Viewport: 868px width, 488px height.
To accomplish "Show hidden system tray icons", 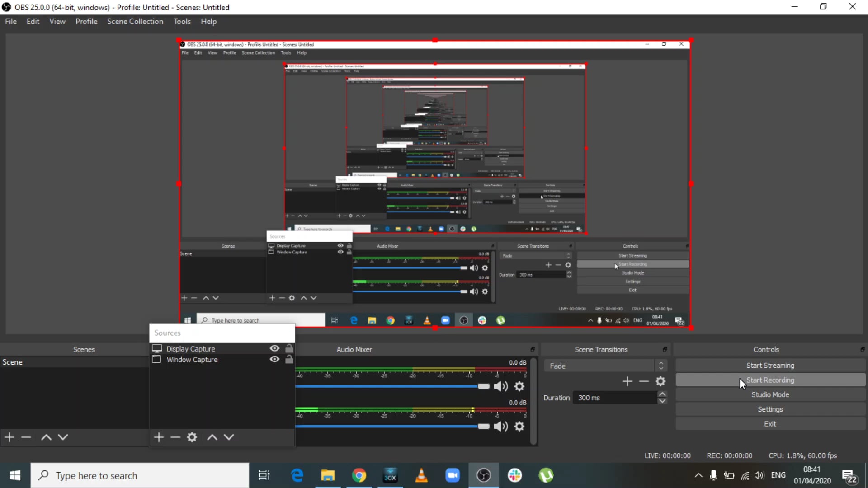I will click(698, 475).
